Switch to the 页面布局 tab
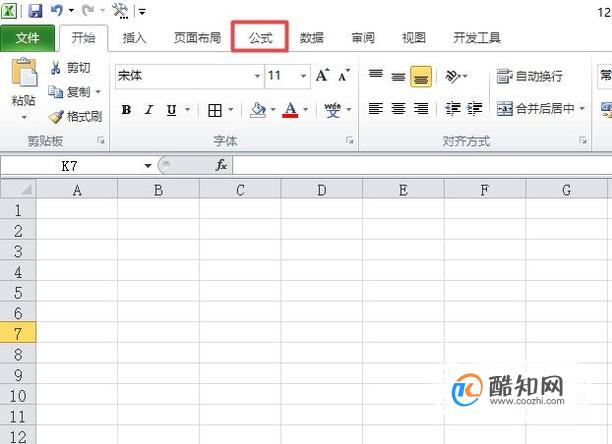612x444 pixels. point(197,38)
